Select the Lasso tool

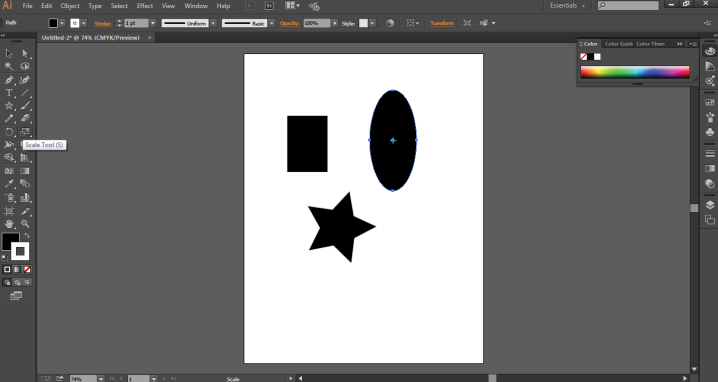pyautogui.click(x=25, y=66)
